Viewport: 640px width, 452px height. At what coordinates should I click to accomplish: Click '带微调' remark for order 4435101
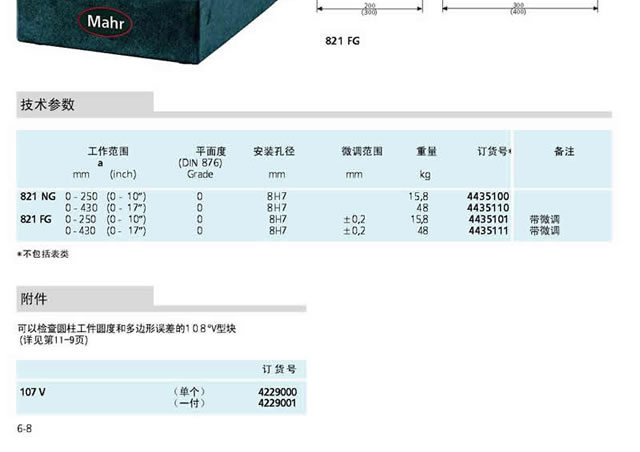tap(544, 219)
